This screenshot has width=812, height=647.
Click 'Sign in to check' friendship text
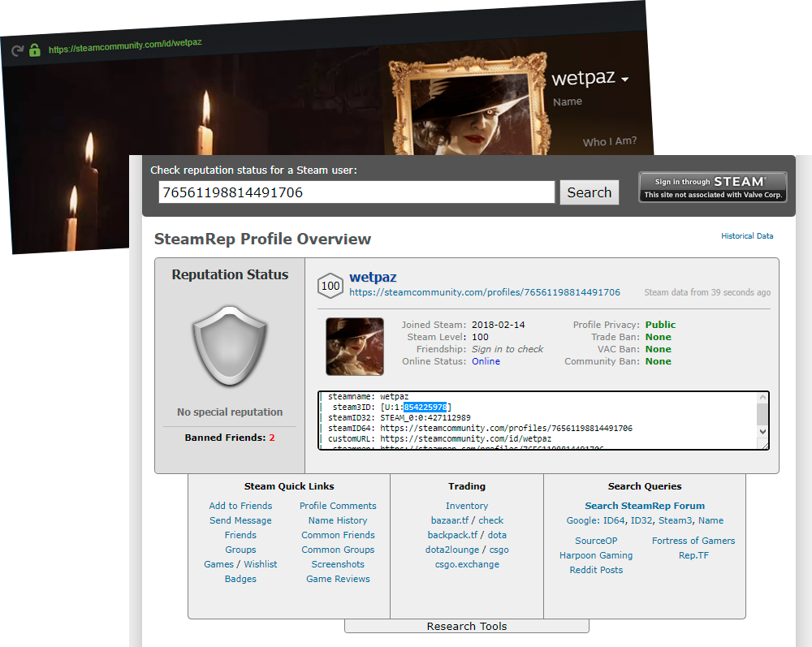[x=507, y=349]
